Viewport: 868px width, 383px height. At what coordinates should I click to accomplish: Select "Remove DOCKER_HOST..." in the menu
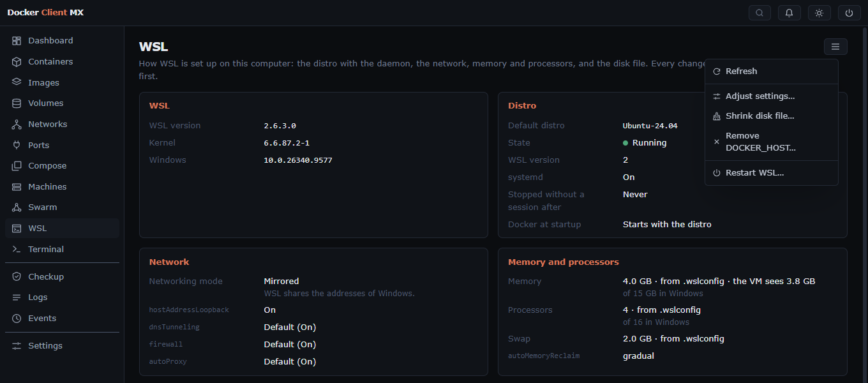(x=772, y=142)
